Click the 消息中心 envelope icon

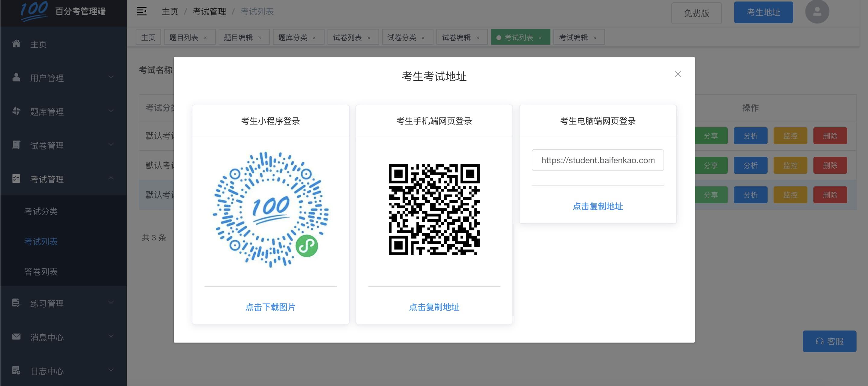coord(16,337)
